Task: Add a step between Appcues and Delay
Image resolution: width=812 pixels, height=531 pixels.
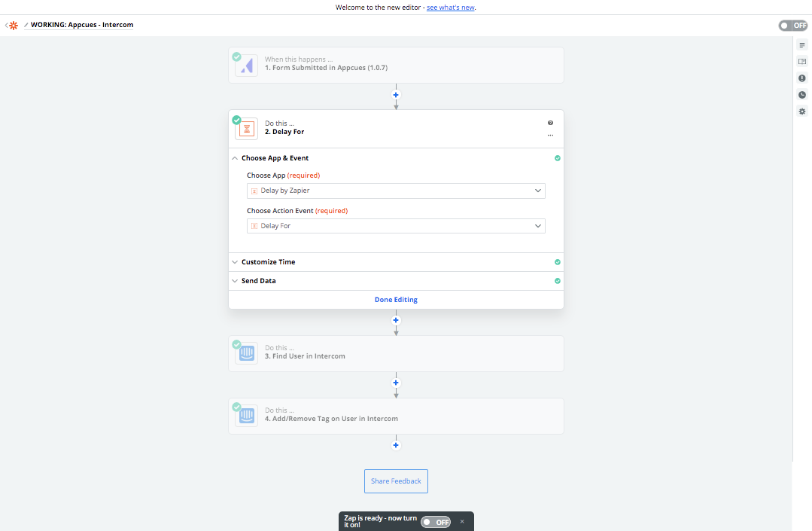Action: pyautogui.click(x=396, y=95)
